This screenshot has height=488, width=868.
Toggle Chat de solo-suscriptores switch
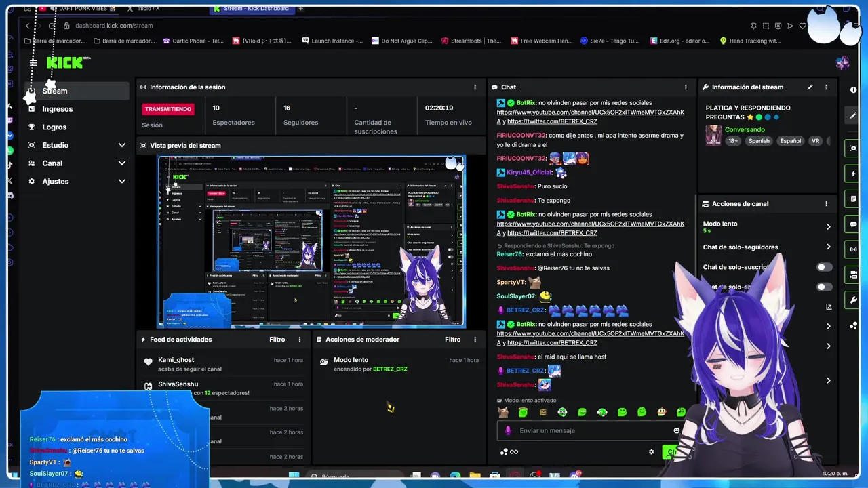click(824, 267)
